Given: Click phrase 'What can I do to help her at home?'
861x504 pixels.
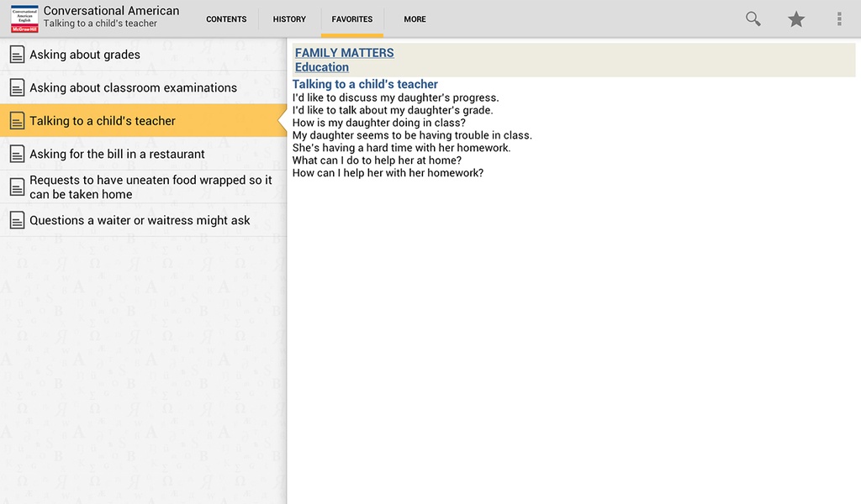Looking at the screenshot, I should coord(377,160).
